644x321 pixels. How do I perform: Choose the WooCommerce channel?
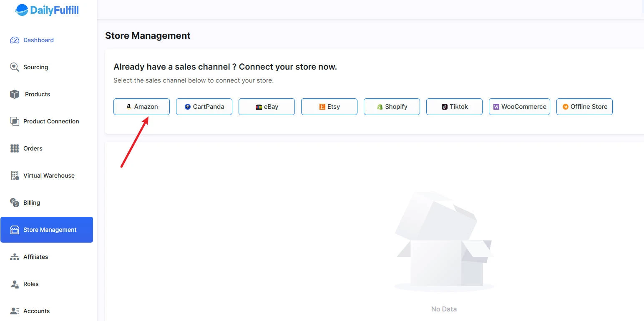519,107
